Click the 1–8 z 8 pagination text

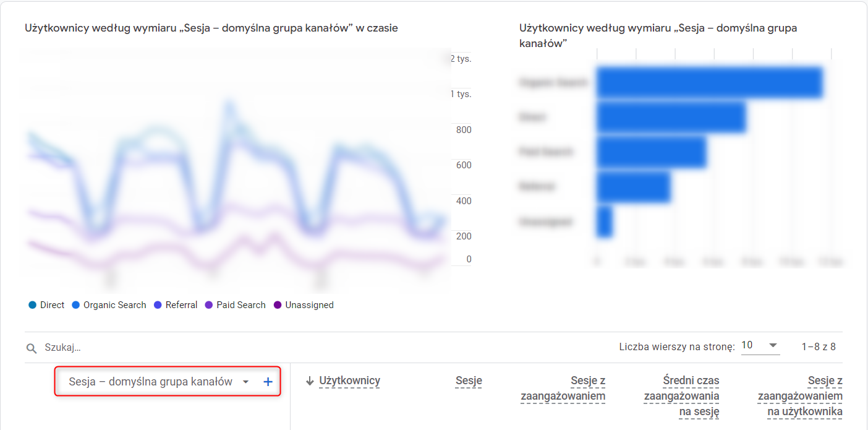coord(819,346)
